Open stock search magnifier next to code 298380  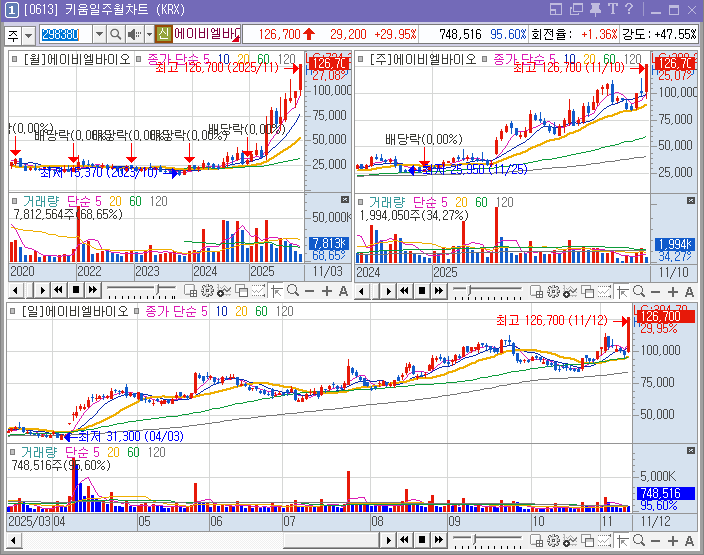115,34
